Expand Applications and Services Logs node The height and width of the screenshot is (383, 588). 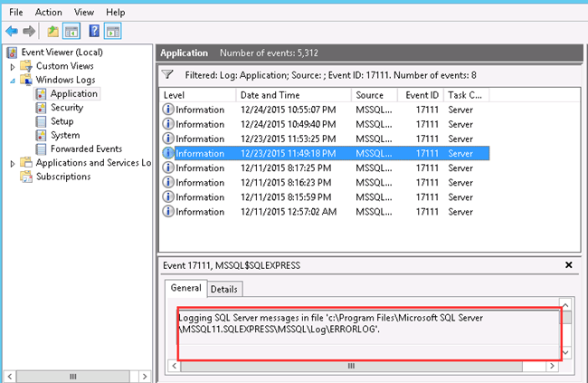pyautogui.click(x=13, y=163)
